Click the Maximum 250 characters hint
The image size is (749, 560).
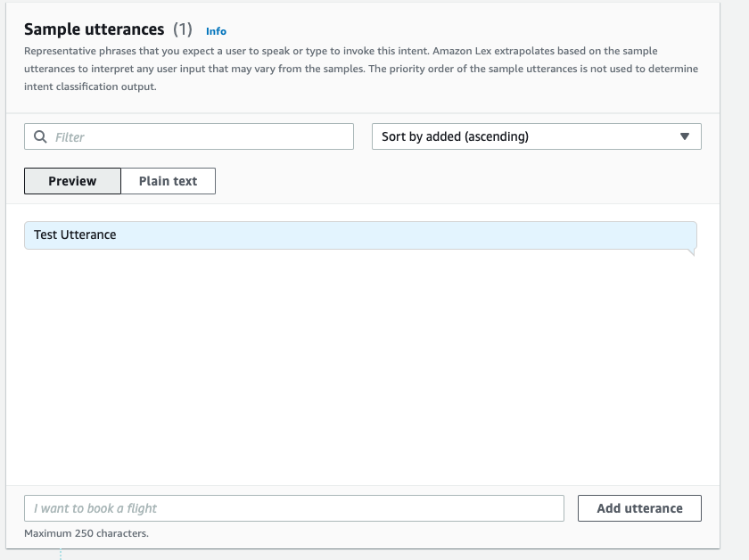[x=86, y=533]
